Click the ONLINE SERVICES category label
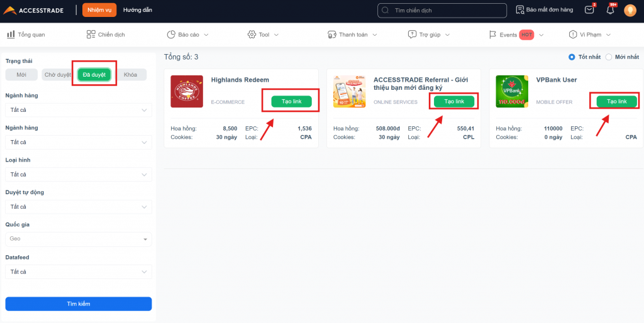 tap(395, 102)
